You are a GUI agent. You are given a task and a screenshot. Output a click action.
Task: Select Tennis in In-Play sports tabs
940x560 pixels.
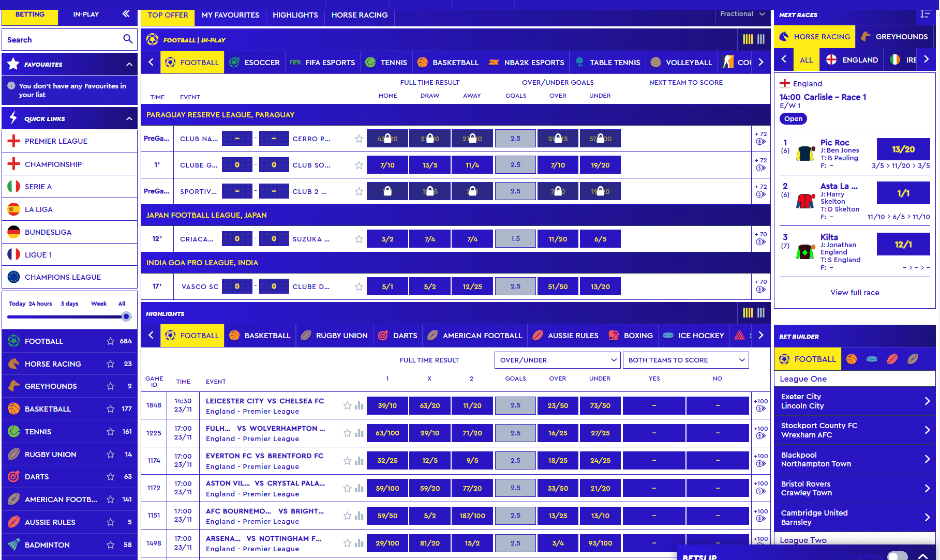click(386, 62)
